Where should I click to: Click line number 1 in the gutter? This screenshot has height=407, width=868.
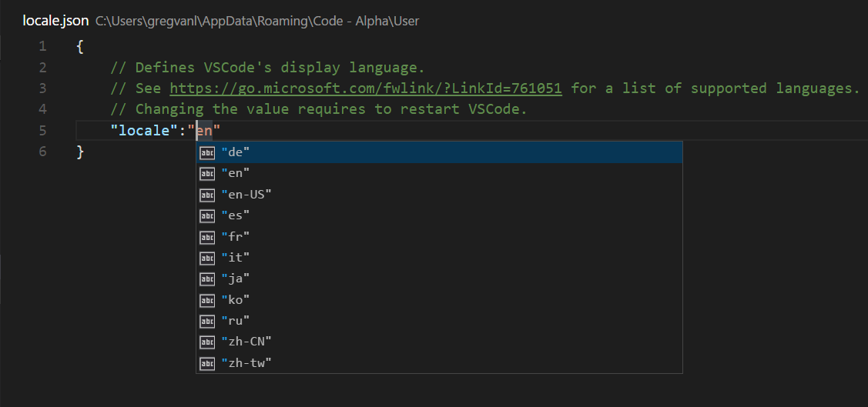tap(42, 46)
